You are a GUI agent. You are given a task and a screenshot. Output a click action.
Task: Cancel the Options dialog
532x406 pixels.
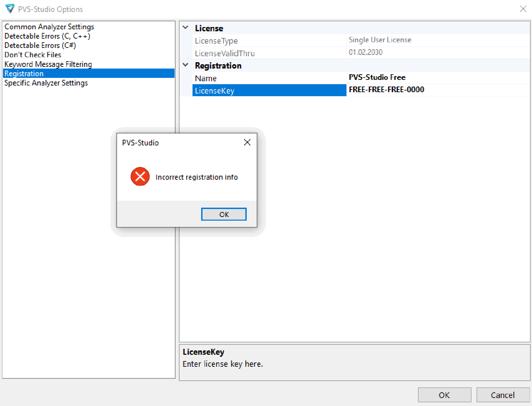click(x=503, y=395)
